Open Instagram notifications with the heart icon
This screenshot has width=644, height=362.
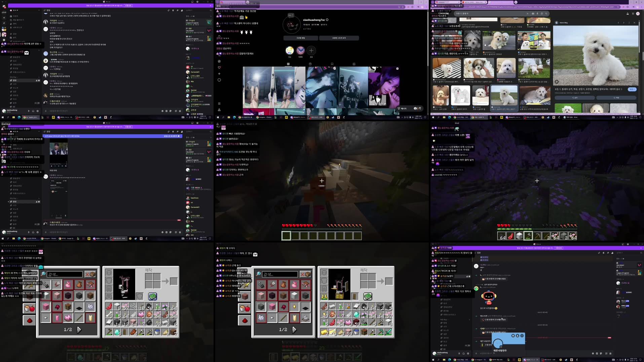click(219, 67)
